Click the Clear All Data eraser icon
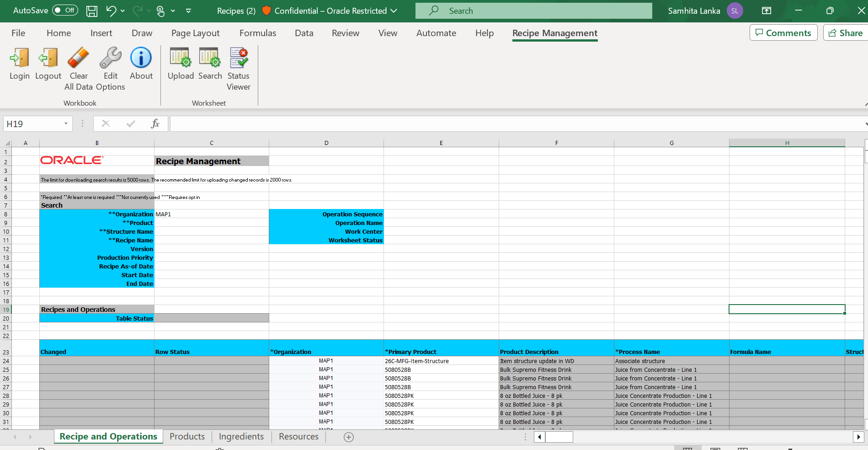Viewport: 868px width, 450px height. tap(78, 58)
